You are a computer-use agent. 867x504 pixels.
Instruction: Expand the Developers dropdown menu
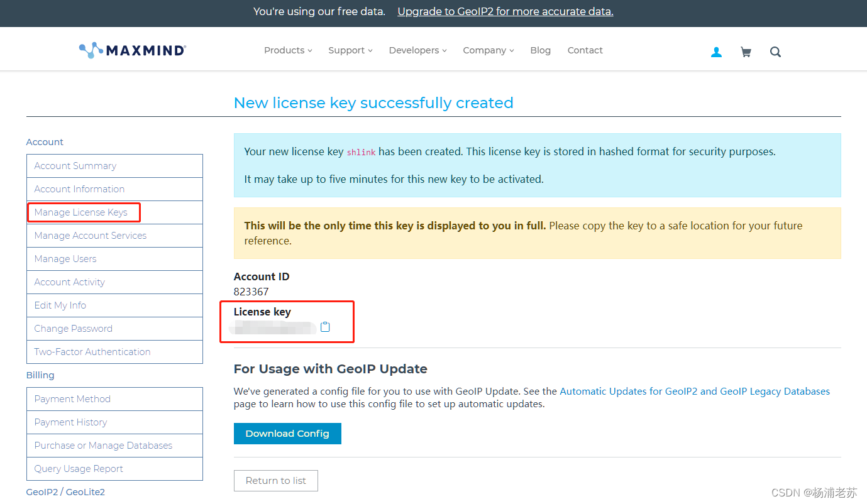(x=417, y=50)
